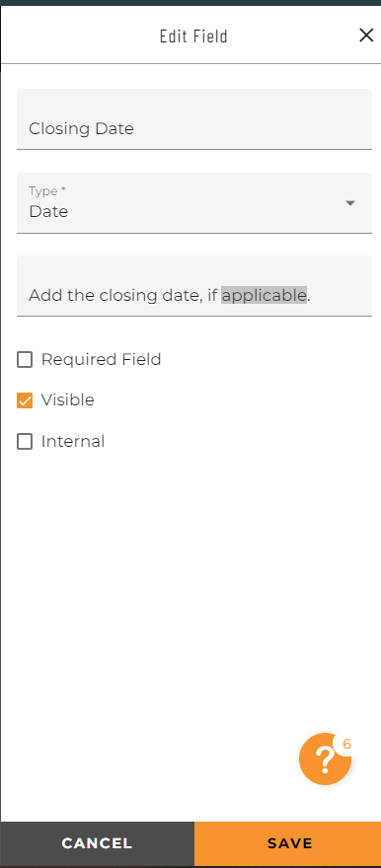Click the 'Edit Field' panel title
The image size is (381, 868).
(x=193, y=36)
